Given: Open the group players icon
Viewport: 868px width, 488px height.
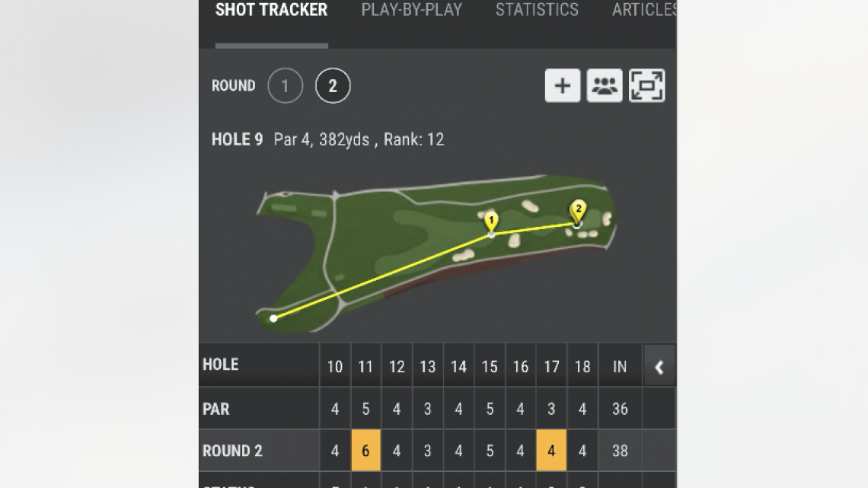Looking at the screenshot, I should point(605,86).
